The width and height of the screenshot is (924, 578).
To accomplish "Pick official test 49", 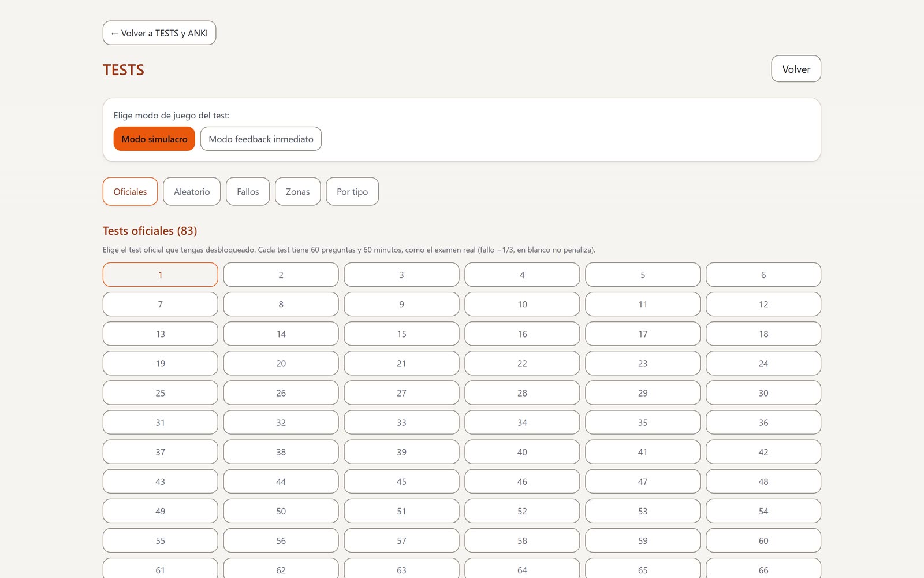I will click(161, 510).
